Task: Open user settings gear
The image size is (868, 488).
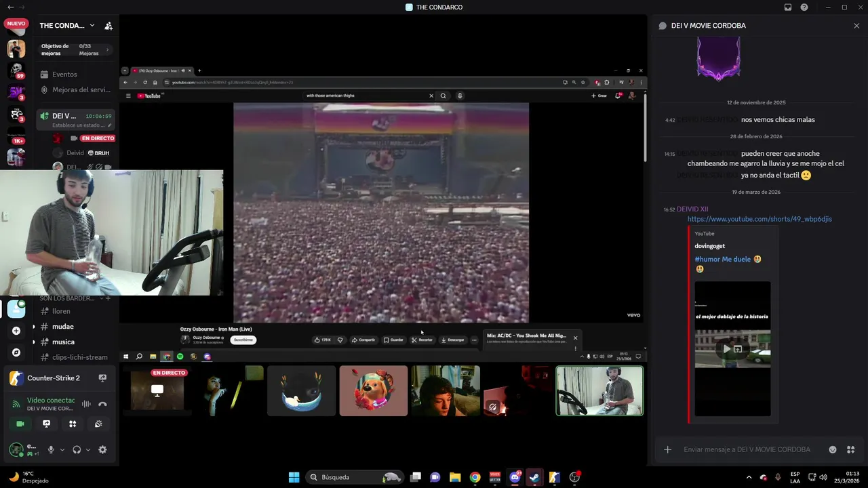Action: pos(102,449)
